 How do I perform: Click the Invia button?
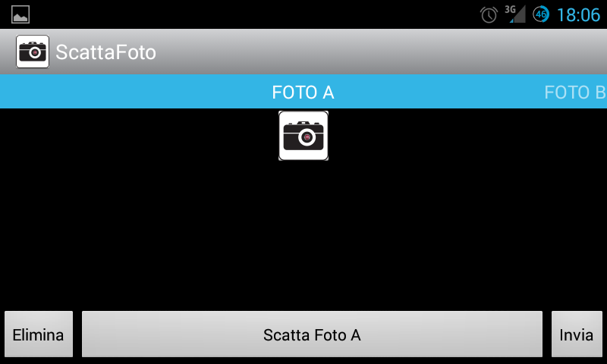tap(577, 334)
